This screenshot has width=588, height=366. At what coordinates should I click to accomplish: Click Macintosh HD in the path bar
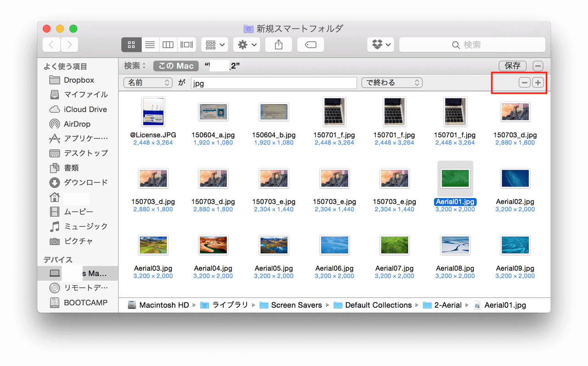tap(158, 305)
